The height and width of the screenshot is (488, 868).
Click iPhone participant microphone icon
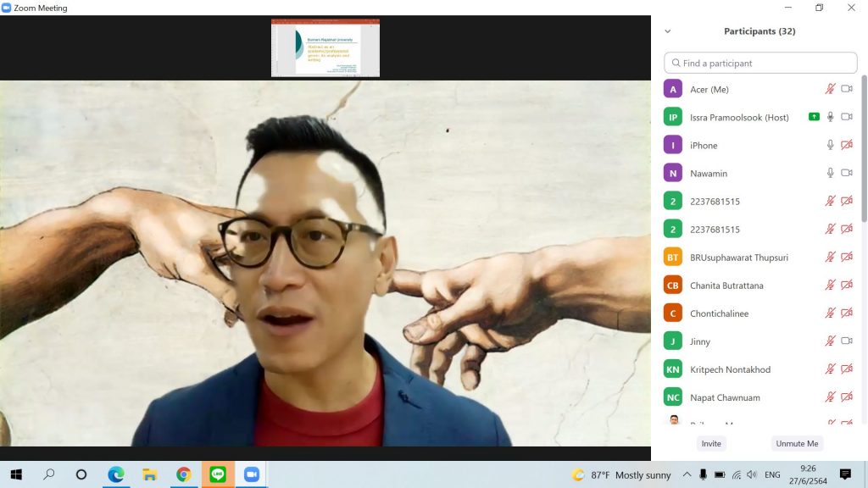tap(830, 145)
